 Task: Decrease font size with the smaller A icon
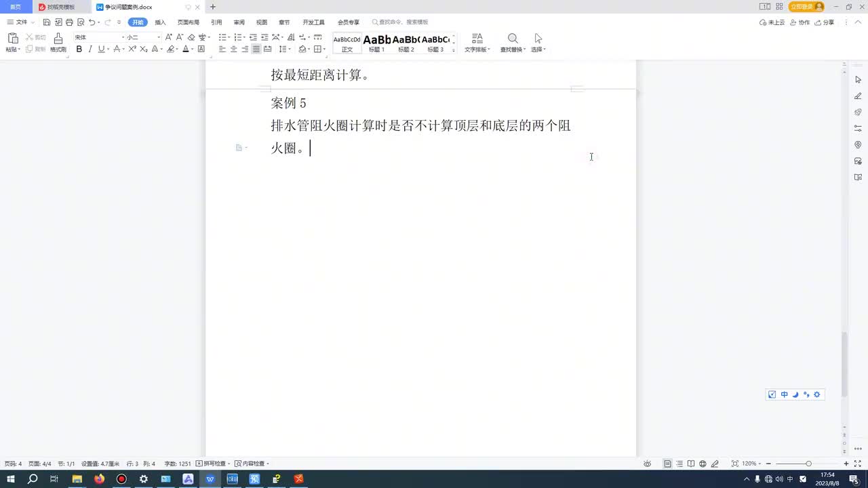point(180,37)
